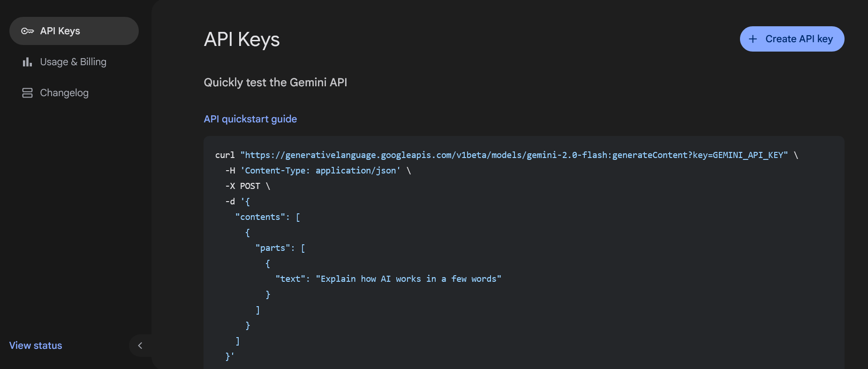868x369 pixels.
Task: Open the API quickstart guide
Action: pyautogui.click(x=250, y=119)
